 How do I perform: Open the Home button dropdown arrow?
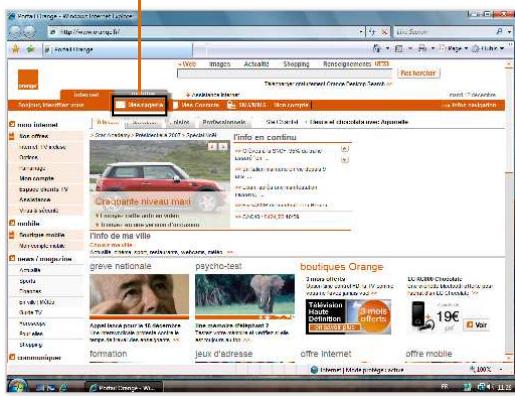(387, 49)
